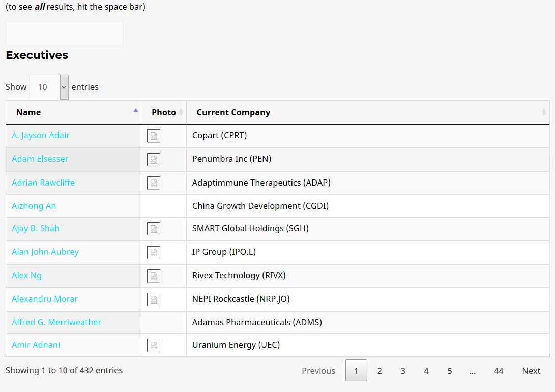
Task: Open Alfred G. Merriweather profile link
Action: (x=56, y=322)
